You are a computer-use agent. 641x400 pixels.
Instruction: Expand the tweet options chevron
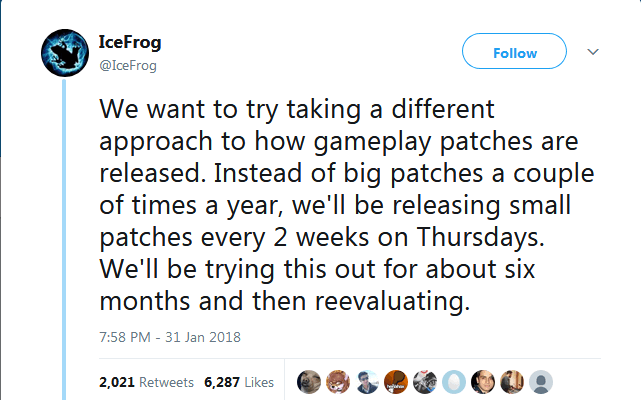592,52
